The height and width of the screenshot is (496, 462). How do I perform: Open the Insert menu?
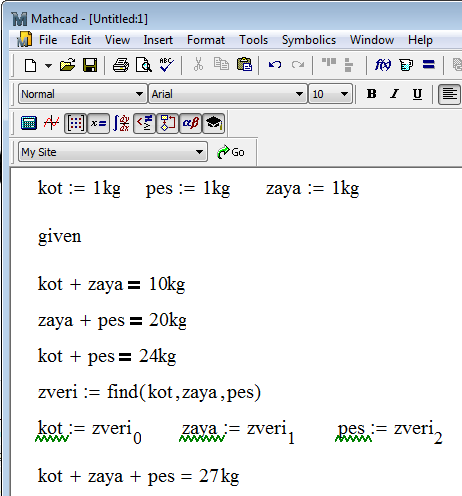[158, 40]
